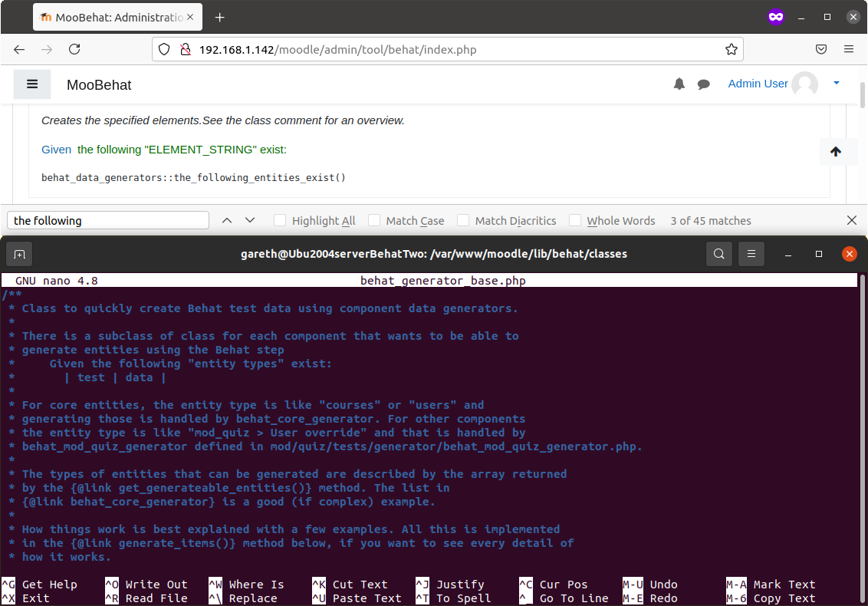This screenshot has width=868, height=606.
Task: Open the Pocket save icon
Action: click(821, 49)
